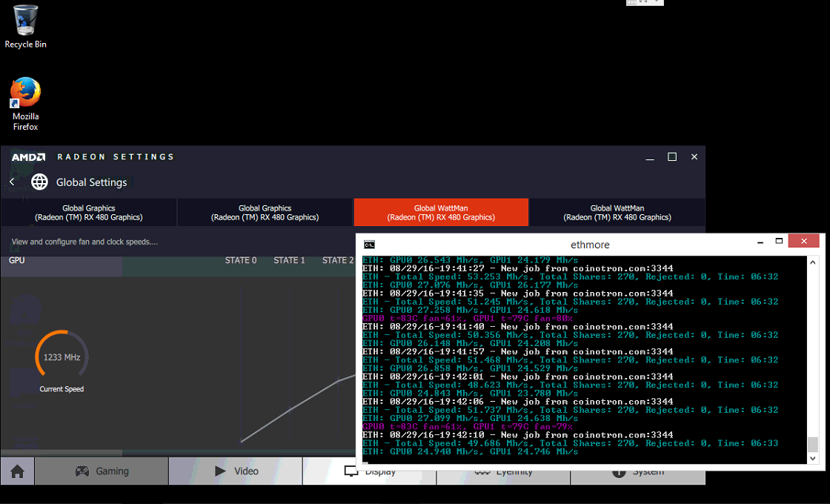Minimize the ethmore console window
The height and width of the screenshot is (504, 830).
click(x=760, y=242)
